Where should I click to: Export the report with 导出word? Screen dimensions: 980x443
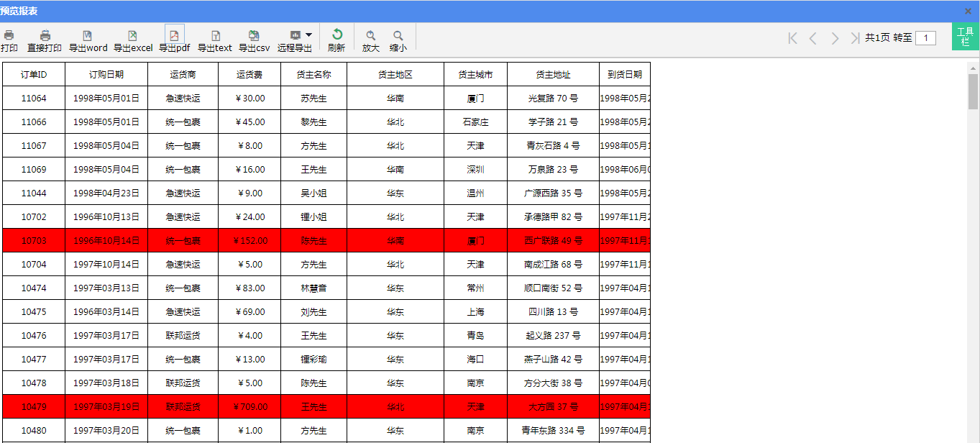[x=88, y=36]
